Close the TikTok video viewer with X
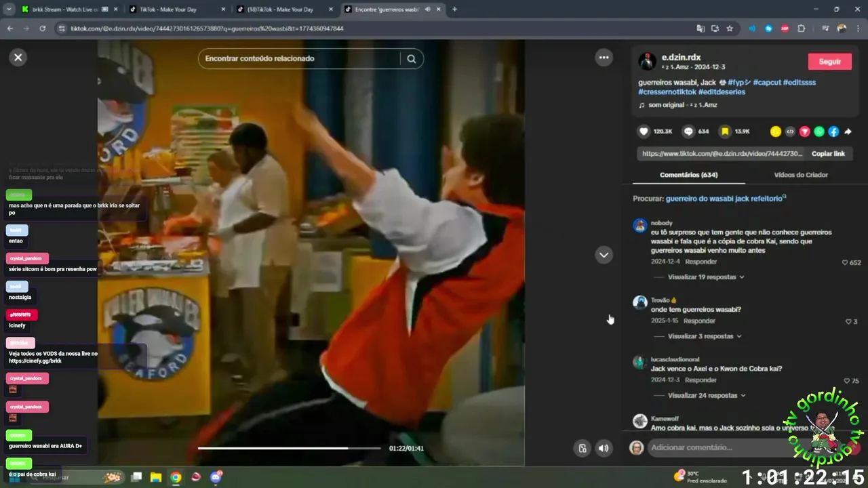 click(18, 58)
